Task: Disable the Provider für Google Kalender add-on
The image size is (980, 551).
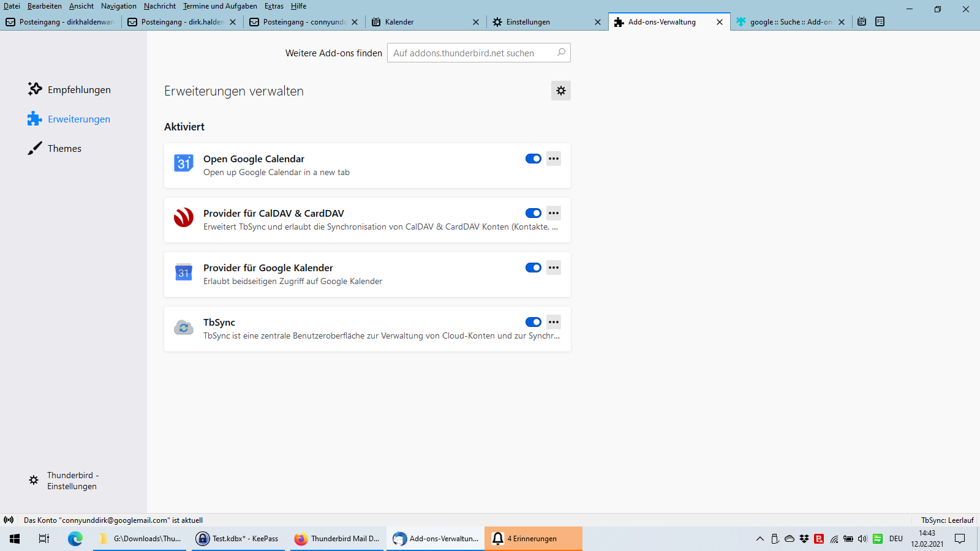Action: 533,268
